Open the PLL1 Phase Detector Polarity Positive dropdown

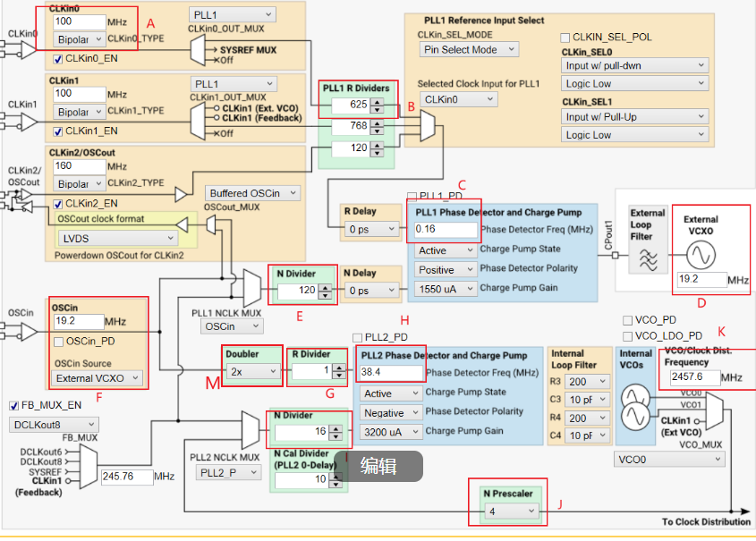click(x=446, y=270)
